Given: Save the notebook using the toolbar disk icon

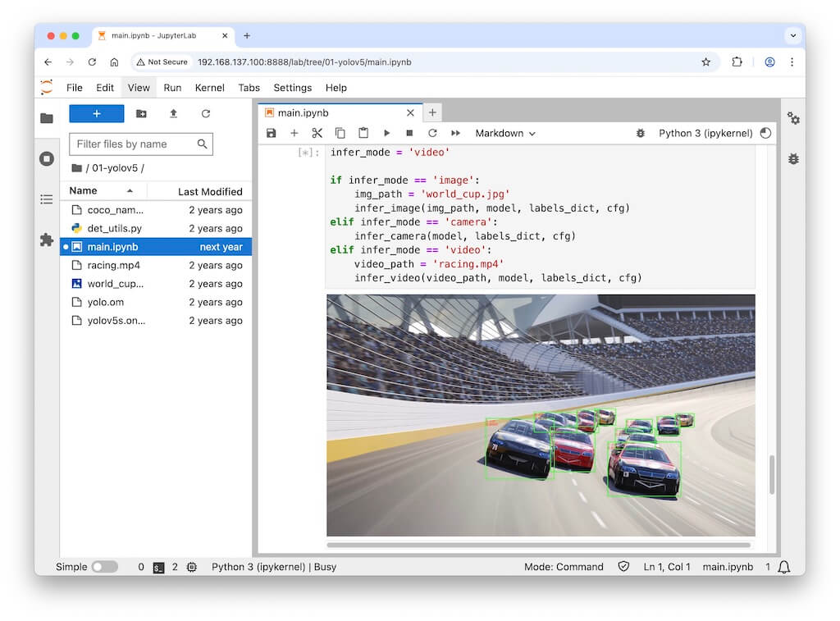Looking at the screenshot, I should (272, 133).
